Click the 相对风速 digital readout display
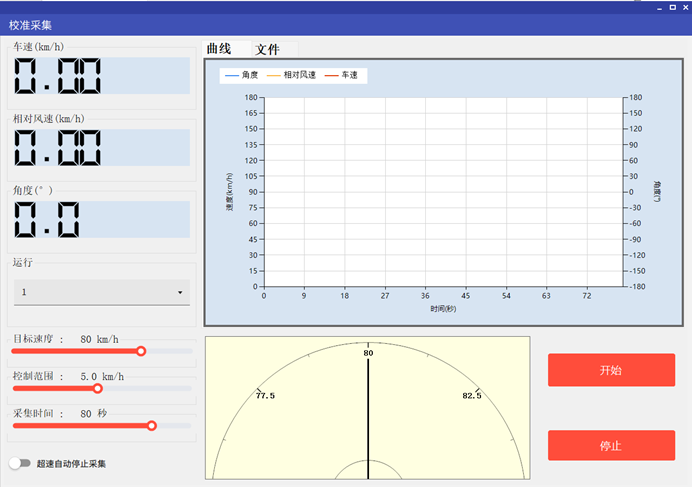The width and height of the screenshot is (692, 487). 100,148
